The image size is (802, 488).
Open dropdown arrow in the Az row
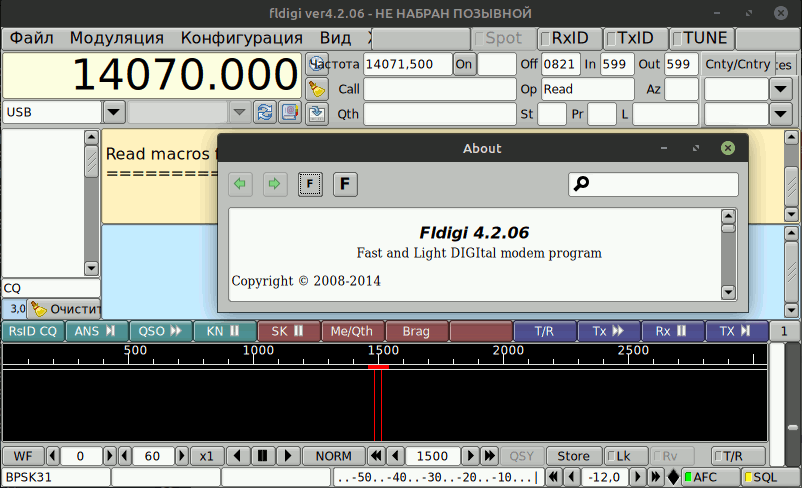click(781, 89)
